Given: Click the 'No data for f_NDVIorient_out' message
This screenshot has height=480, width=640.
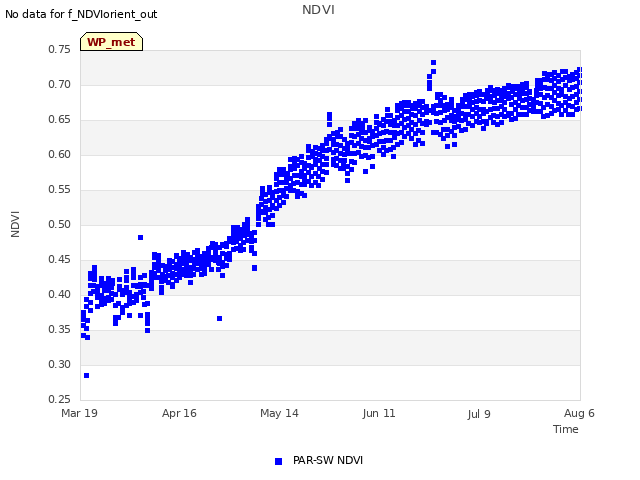Looking at the screenshot, I should (81, 14).
